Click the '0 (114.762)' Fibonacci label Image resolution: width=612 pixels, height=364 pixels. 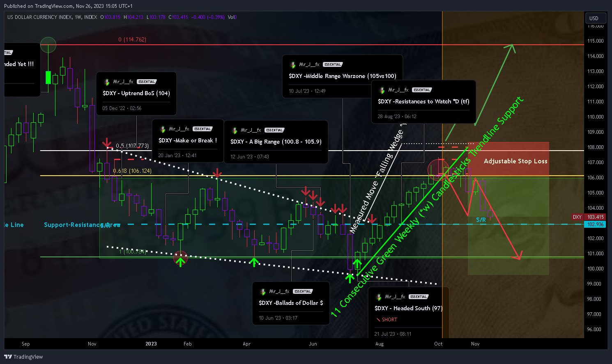pyautogui.click(x=132, y=40)
